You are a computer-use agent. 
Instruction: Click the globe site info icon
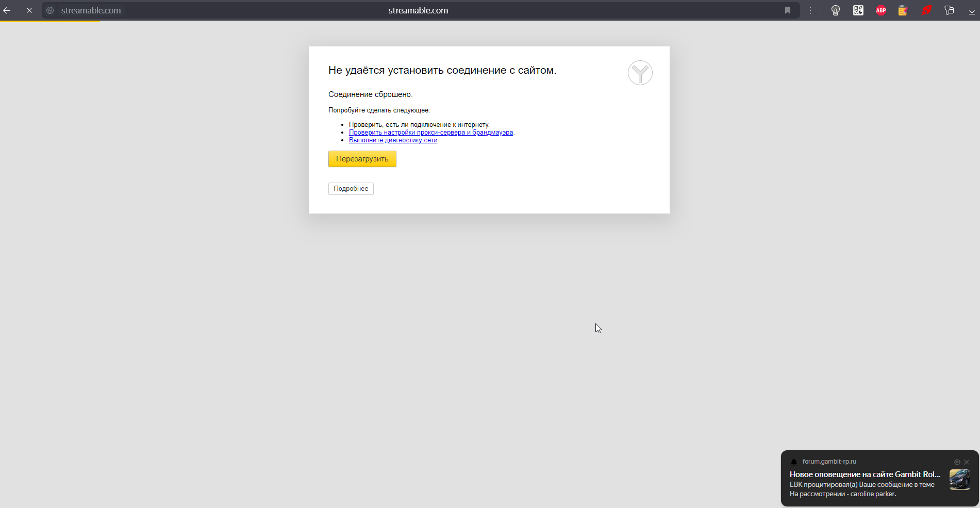tap(50, 10)
